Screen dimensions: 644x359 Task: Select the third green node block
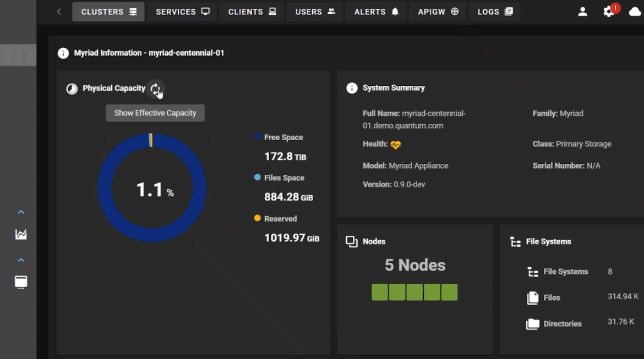[414, 292]
